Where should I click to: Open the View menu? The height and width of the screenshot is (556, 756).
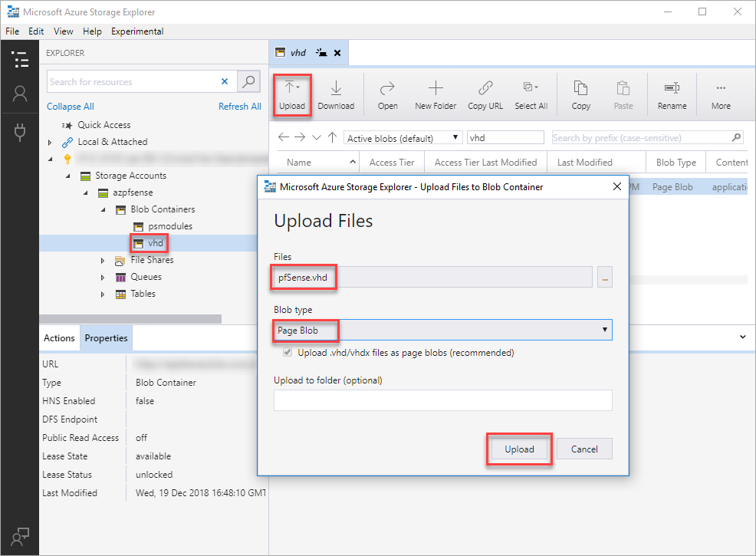tap(63, 31)
